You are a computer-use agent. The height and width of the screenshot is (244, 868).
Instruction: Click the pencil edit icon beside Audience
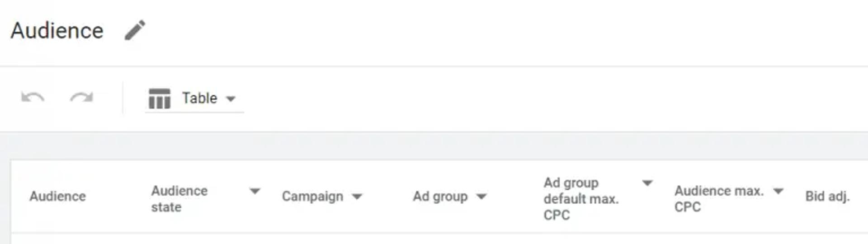click(x=135, y=30)
